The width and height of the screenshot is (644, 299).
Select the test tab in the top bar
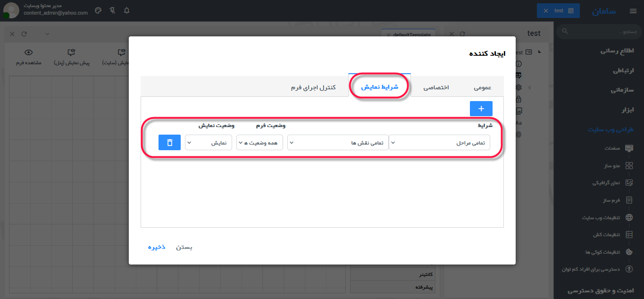558,10
